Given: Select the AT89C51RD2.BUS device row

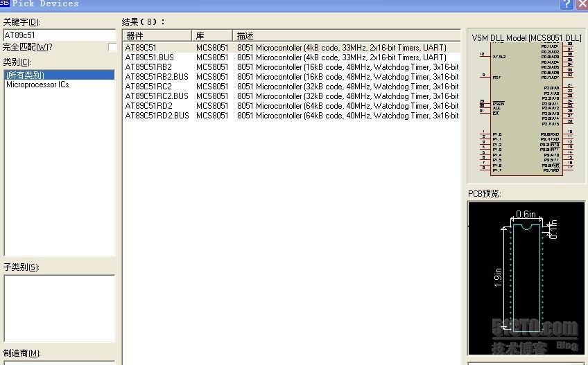Looking at the screenshot, I should click(x=291, y=116).
